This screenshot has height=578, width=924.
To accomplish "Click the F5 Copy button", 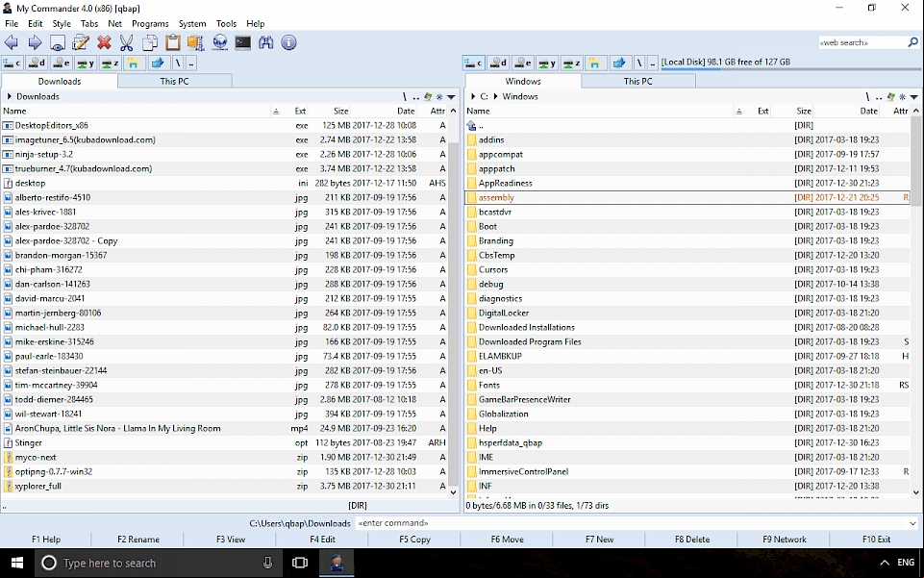I will pos(414,540).
